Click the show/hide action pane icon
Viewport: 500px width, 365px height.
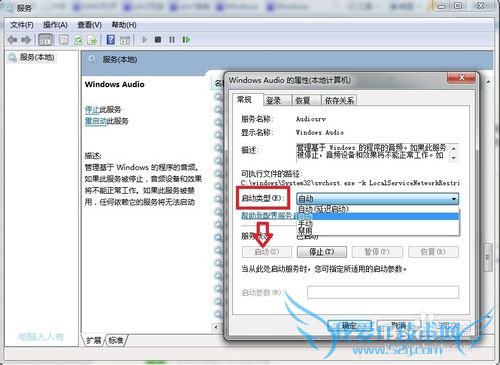click(125, 40)
